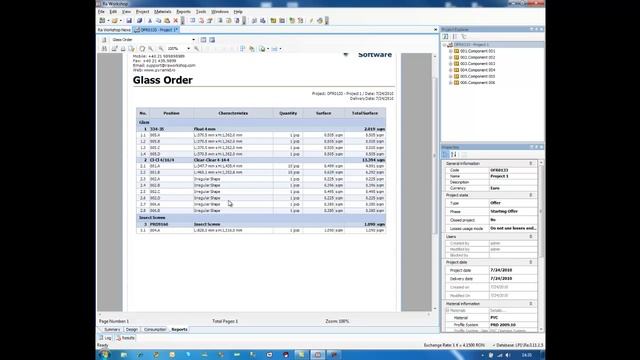
Task: Open the Results panel tab
Action: coord(125,338)
